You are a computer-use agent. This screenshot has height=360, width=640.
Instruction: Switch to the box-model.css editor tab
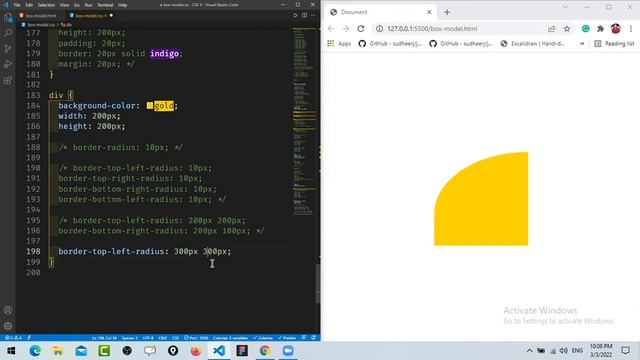(91, 16)
